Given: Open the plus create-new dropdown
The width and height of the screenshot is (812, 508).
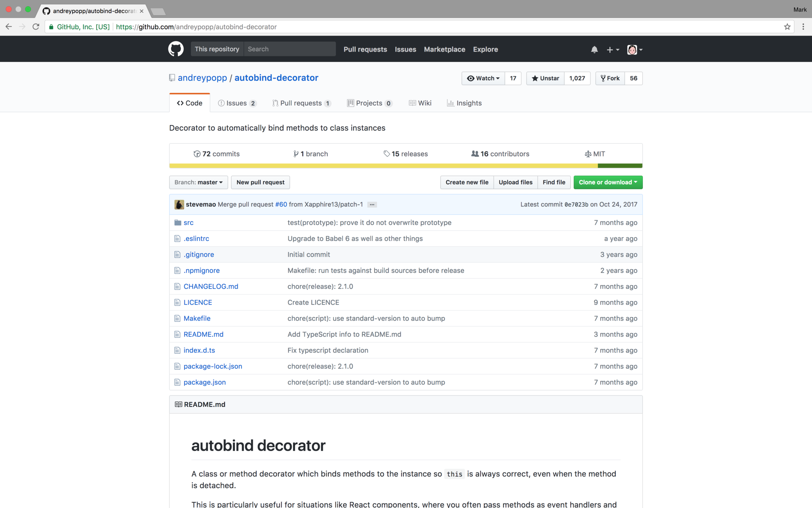Looking at the screenshot, I should tap(612, 49).
